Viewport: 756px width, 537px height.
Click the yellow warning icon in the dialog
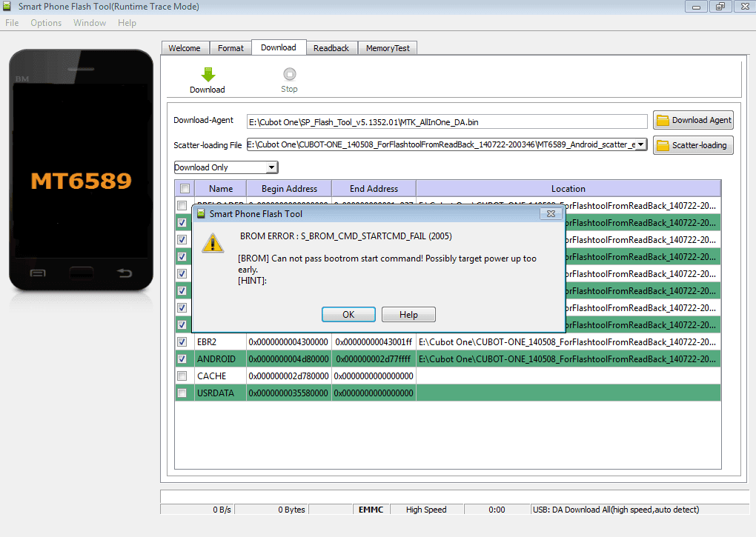pos(213,243)
